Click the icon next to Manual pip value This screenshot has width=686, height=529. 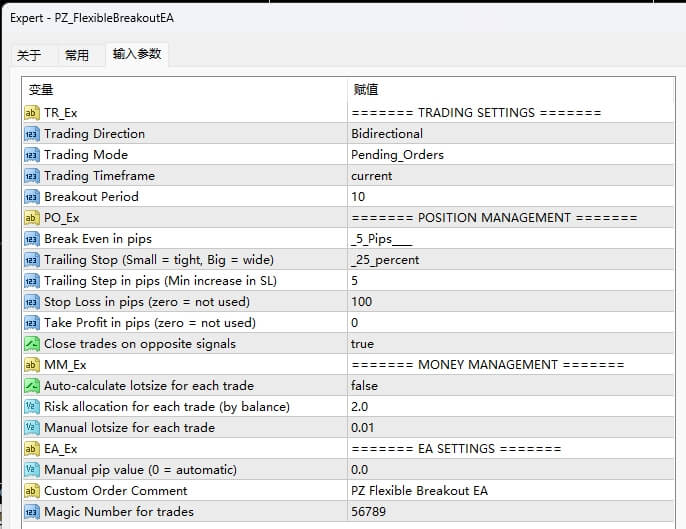[x=31, y=470]
